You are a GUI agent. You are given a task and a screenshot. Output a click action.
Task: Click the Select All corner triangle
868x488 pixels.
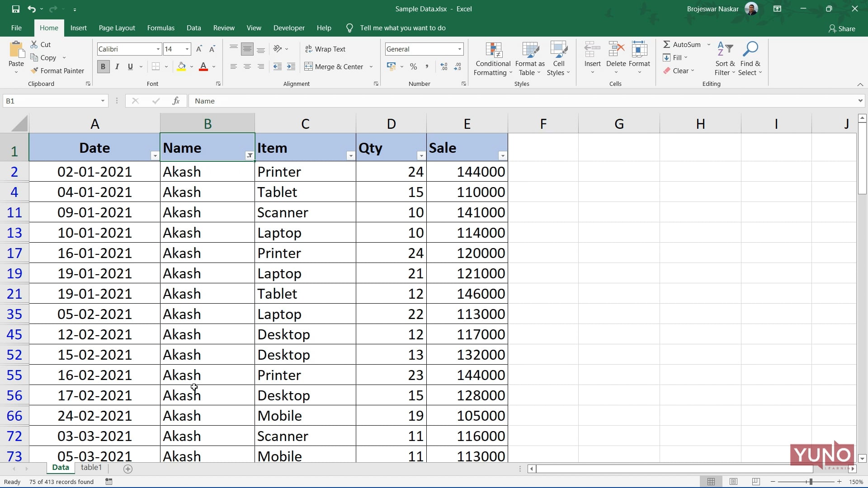(x=19, y=123)
